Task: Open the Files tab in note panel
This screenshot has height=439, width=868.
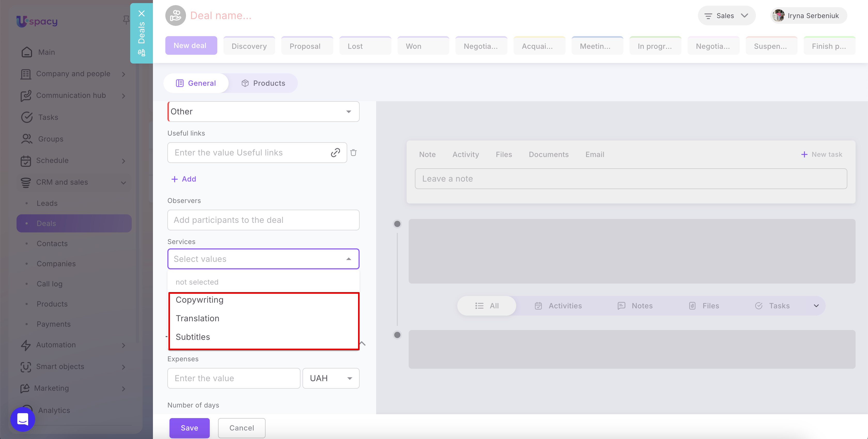Action: click(x=504, y=154)
